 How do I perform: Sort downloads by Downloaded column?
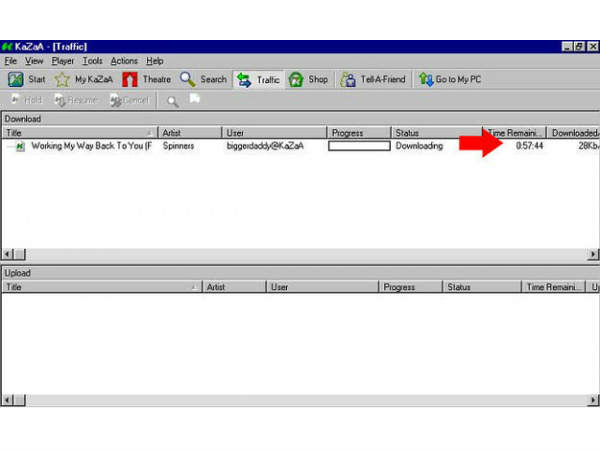(x=573, y=133)
